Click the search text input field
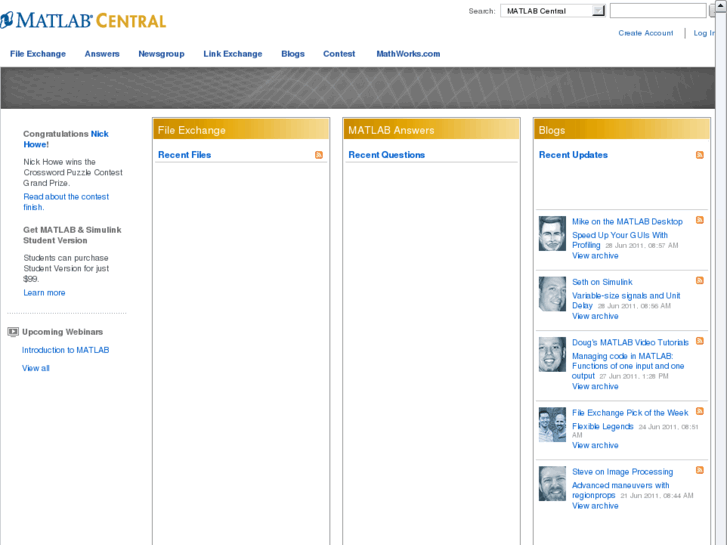 [x=658, y=11]
